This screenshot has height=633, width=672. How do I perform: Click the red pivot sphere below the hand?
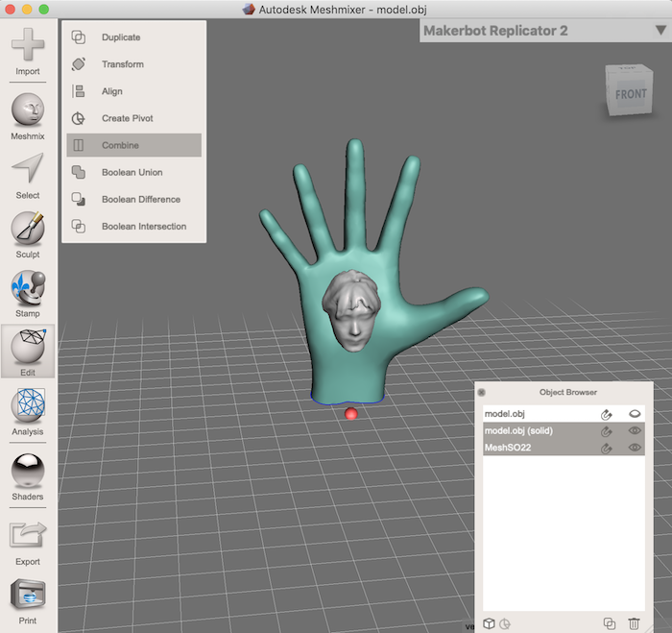(351, 413)
